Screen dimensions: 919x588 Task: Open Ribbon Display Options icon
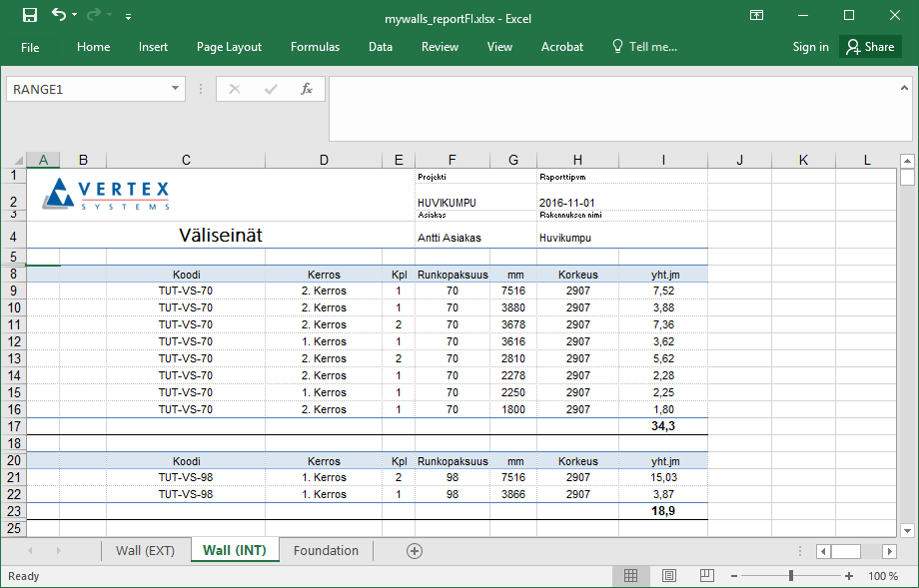[757, 15]
